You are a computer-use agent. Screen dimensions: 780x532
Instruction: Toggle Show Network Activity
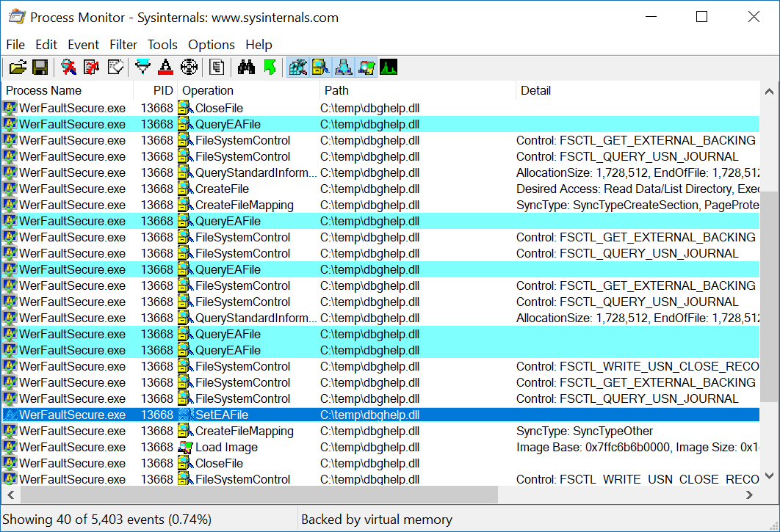coord(343,68)
